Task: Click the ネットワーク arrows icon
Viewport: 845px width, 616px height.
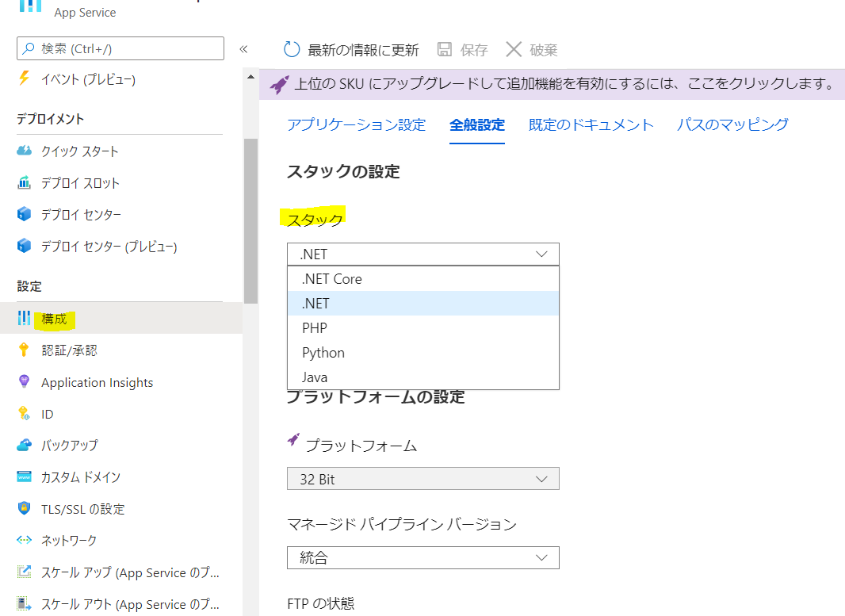Action: point(25,540)
